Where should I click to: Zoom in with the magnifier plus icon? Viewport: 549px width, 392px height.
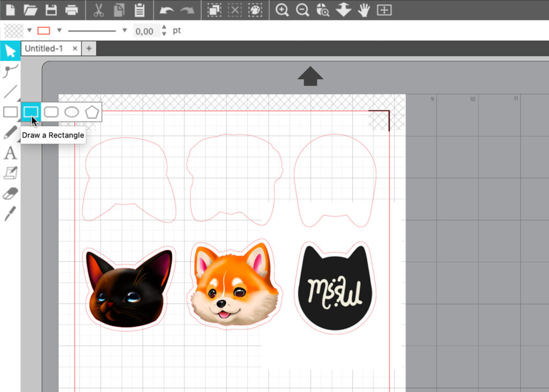(282, 10)
